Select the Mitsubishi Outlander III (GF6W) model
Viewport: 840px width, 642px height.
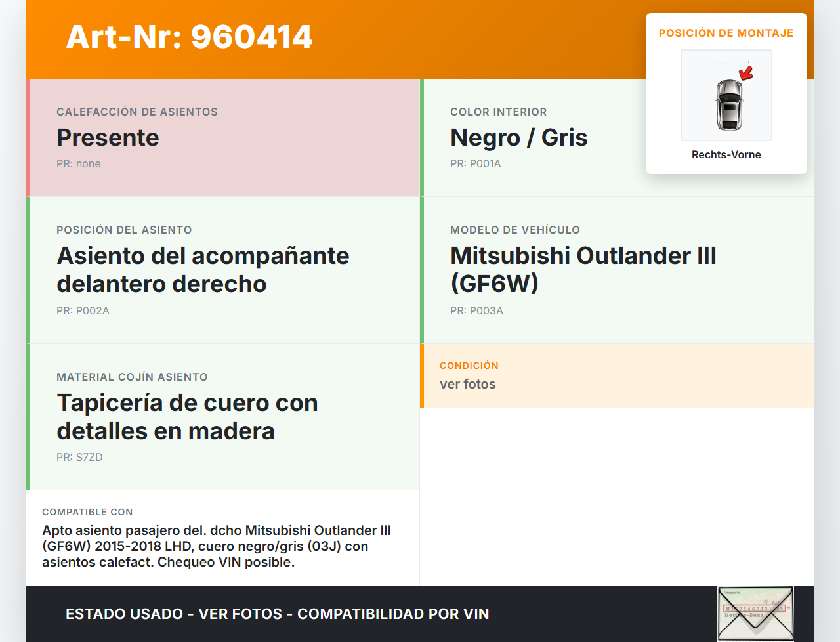583,269
